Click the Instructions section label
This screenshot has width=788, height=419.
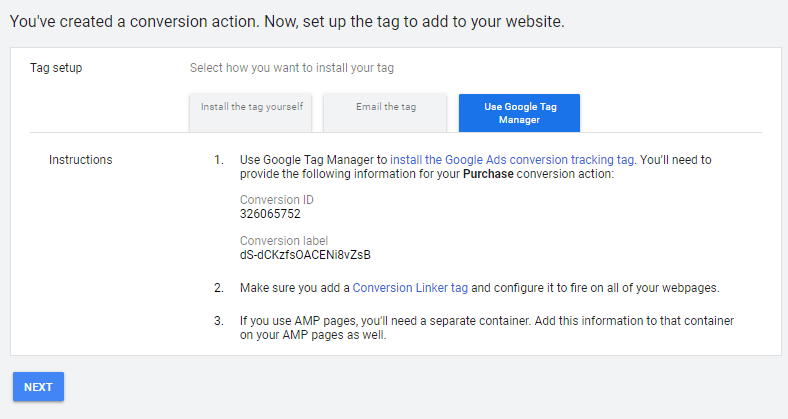point(80,160)
